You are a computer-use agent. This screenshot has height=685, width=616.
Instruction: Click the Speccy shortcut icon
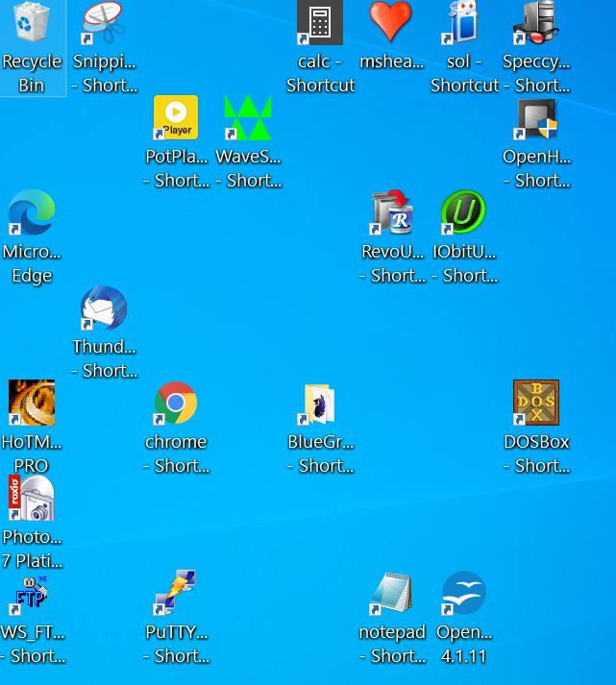536,22
